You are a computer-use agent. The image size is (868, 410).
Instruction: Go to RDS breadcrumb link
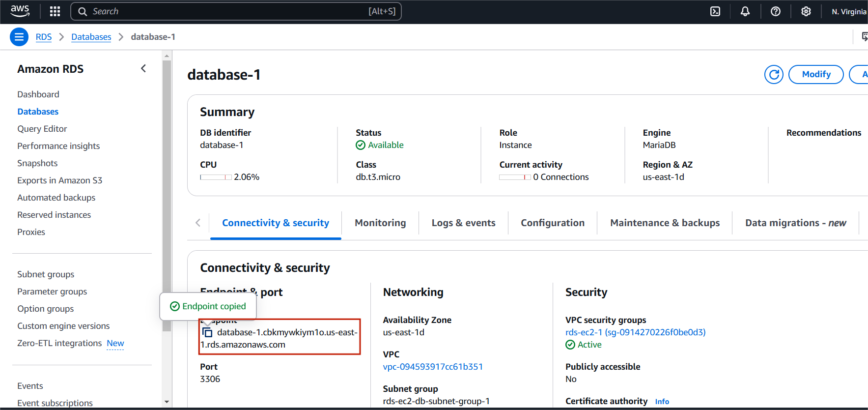tap(44, 37)
